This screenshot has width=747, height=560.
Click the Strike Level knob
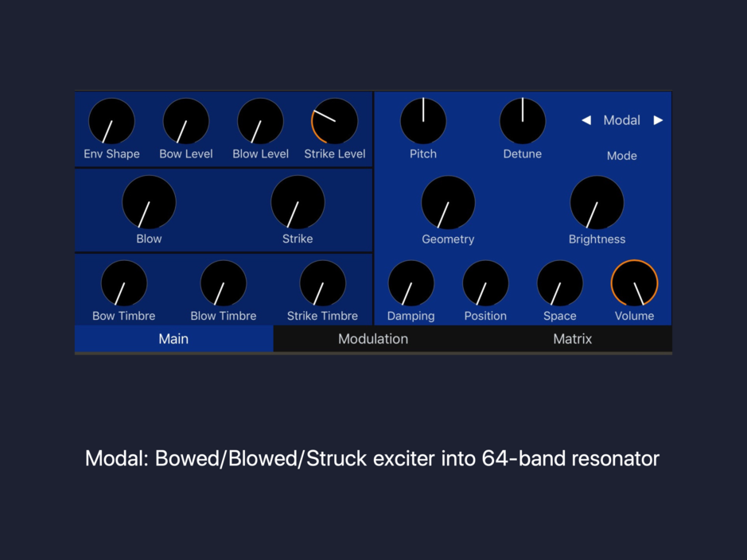click(334, 121)
